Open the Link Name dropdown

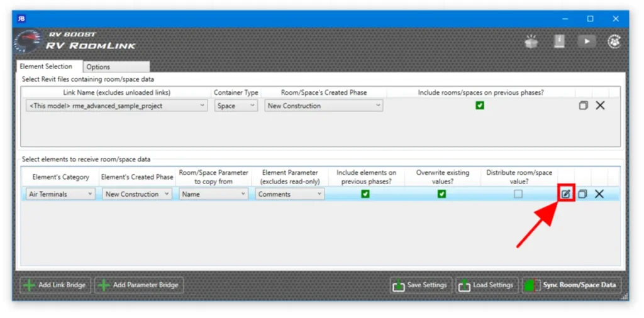pos(116,106)
